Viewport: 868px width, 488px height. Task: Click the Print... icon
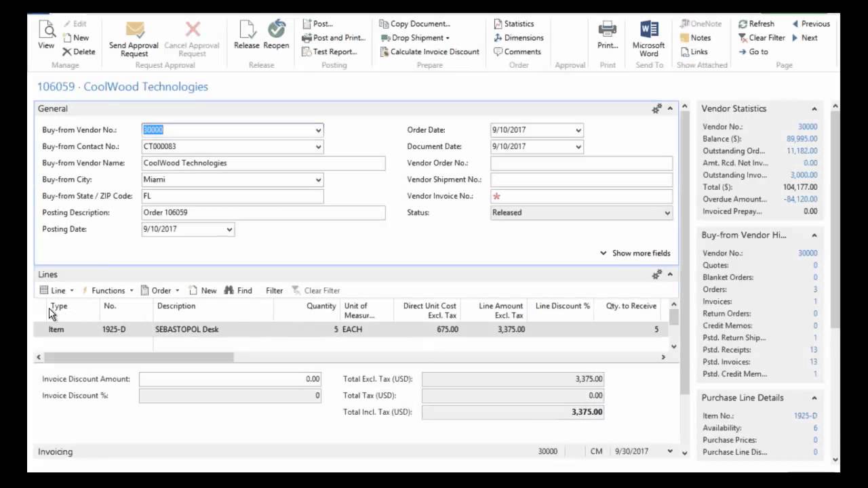(608, 35)
